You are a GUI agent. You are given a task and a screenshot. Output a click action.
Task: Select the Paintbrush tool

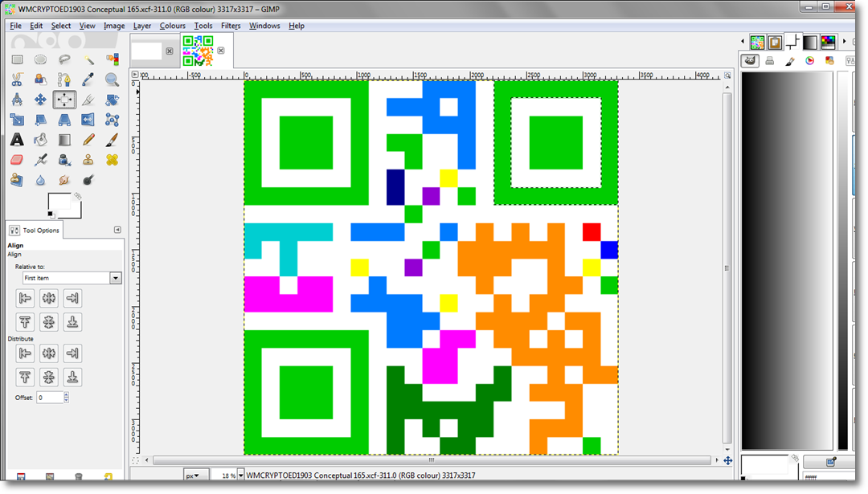(x=113, y=140)
